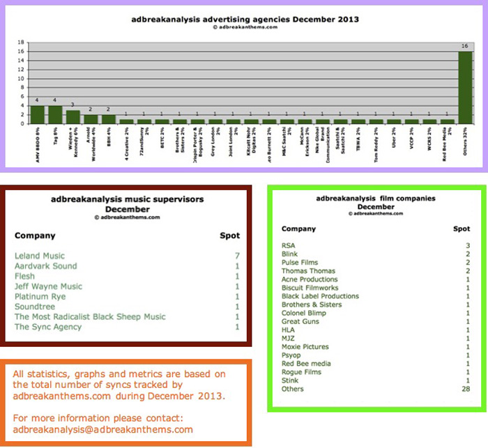488x448 pixels.
Task: Select Aardvark Sound row
Action: 127,266
